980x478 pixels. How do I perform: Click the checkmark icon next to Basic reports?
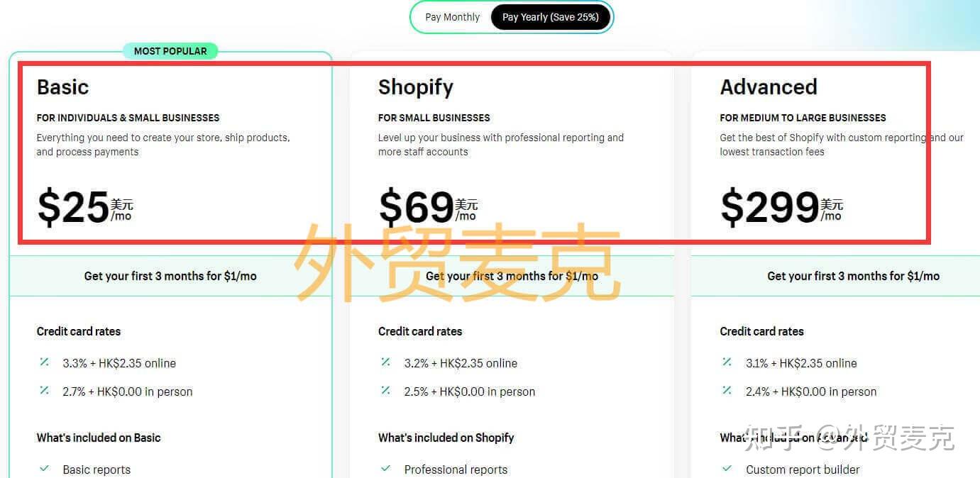pos(44,469)
